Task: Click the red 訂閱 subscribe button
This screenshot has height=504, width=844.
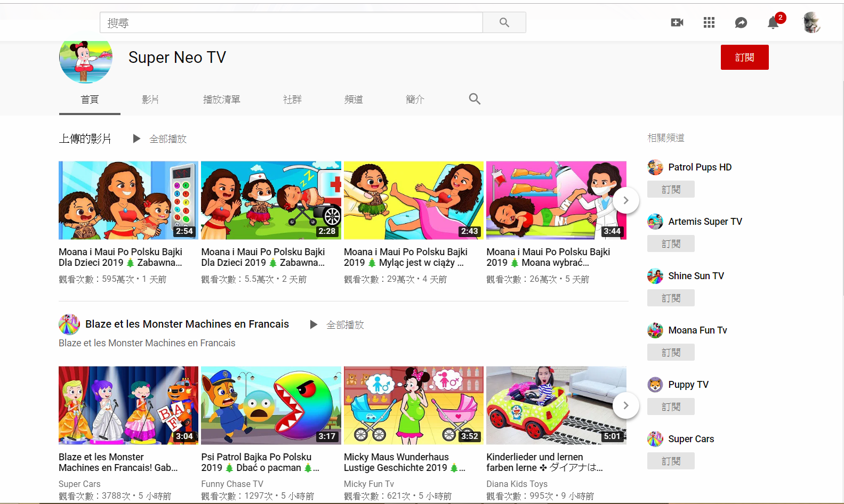Action: pos(744,57)
